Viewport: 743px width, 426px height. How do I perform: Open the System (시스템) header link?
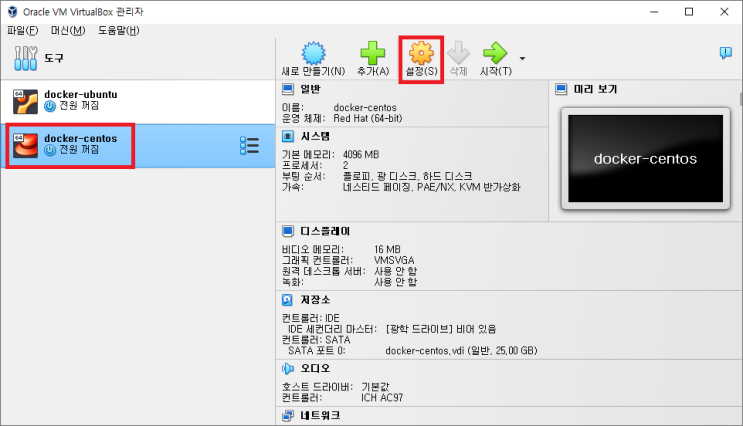[x=315, y=136]
